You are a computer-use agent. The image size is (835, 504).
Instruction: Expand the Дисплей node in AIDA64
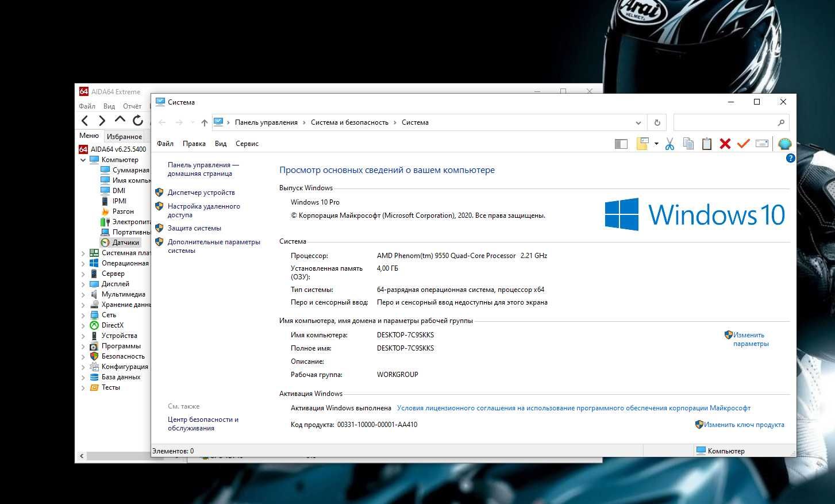83,284
